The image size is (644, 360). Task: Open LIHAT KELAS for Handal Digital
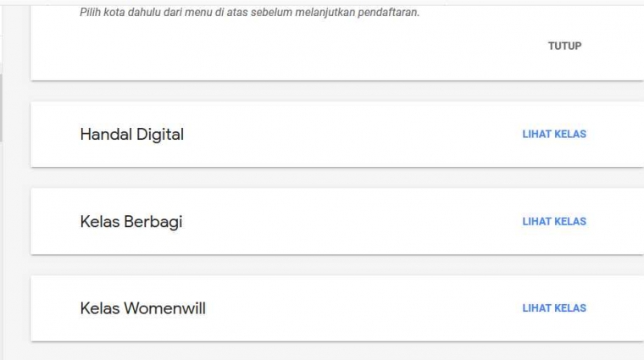tap(554, 134)
